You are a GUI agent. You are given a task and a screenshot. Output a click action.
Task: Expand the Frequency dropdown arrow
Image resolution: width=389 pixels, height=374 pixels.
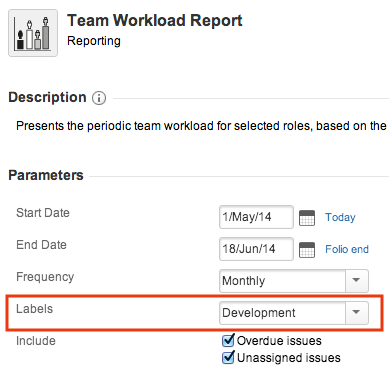coord(356,281)
